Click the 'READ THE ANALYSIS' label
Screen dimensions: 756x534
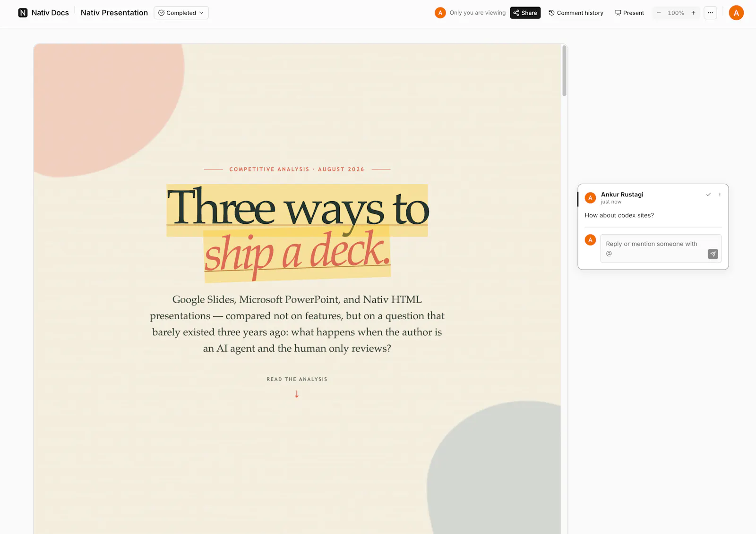[297, 379]
